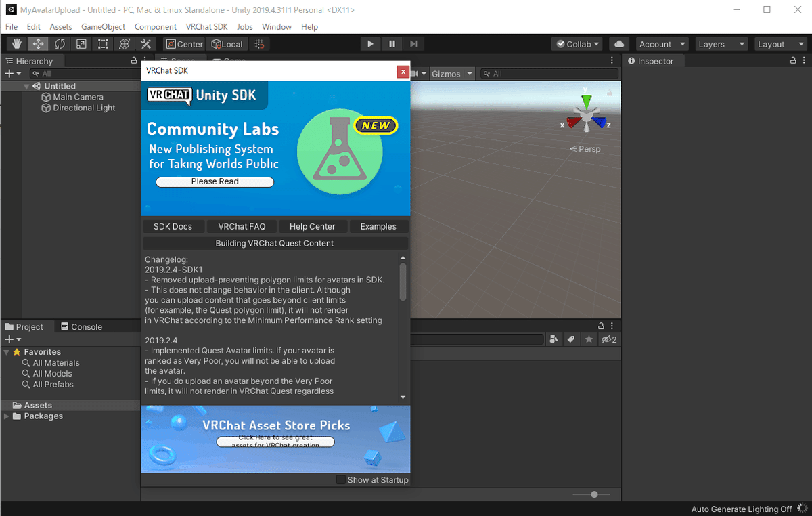The height and width of the screenshot is (516, 812).
Task: Click the Step frame button
Action: pyautogui.click(x=413, y=44)
